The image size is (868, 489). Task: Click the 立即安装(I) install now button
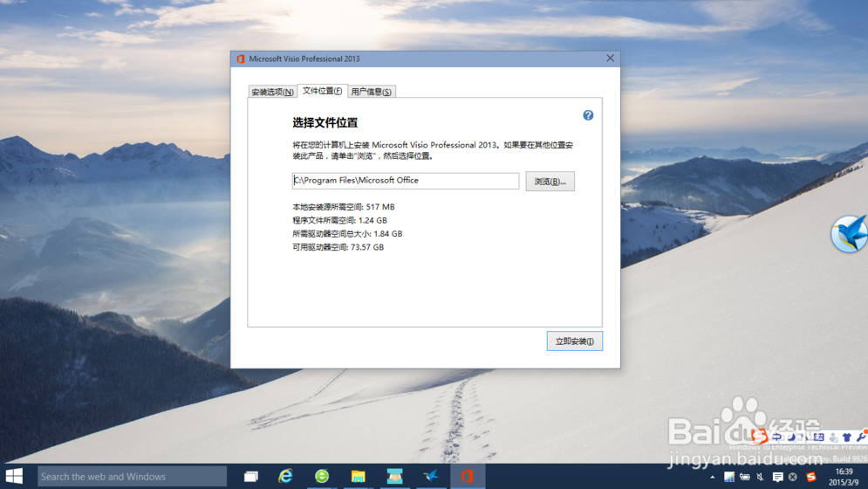coord(575,341)
